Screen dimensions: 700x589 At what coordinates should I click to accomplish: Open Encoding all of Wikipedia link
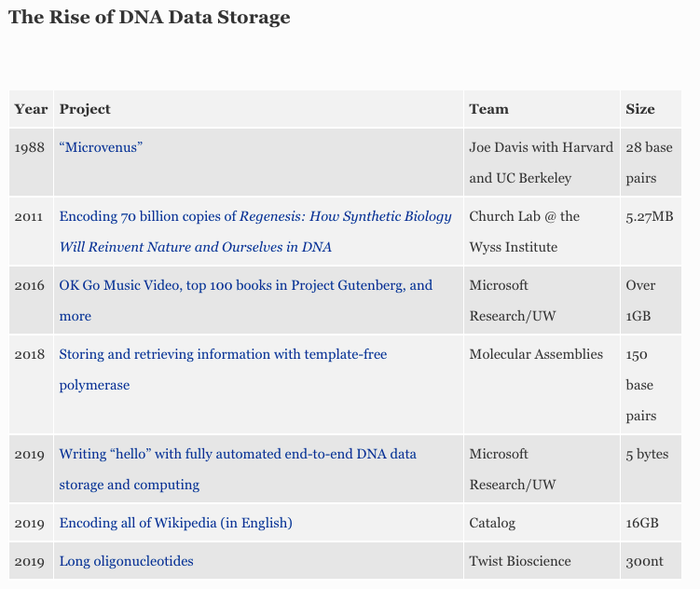click(175, 523)
